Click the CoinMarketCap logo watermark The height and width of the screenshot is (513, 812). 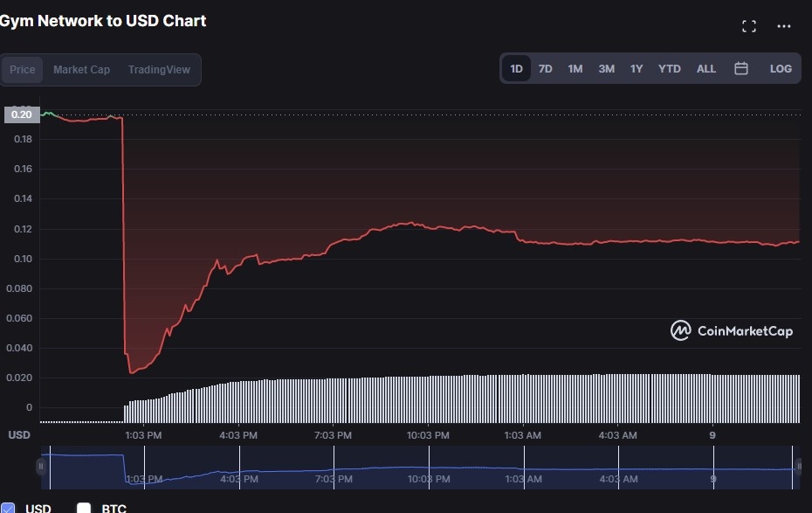coord(732,330)
